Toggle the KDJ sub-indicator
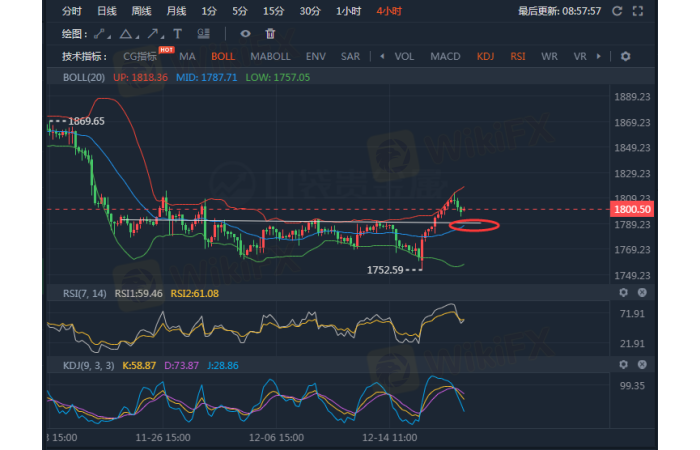This screenshot has width=700, height=450. [x=485, y=56]
